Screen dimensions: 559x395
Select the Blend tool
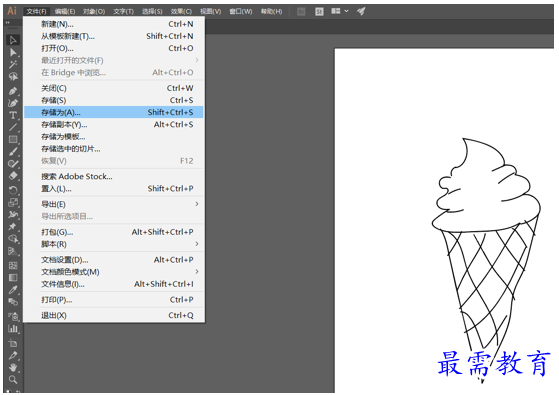click(13, 302)
